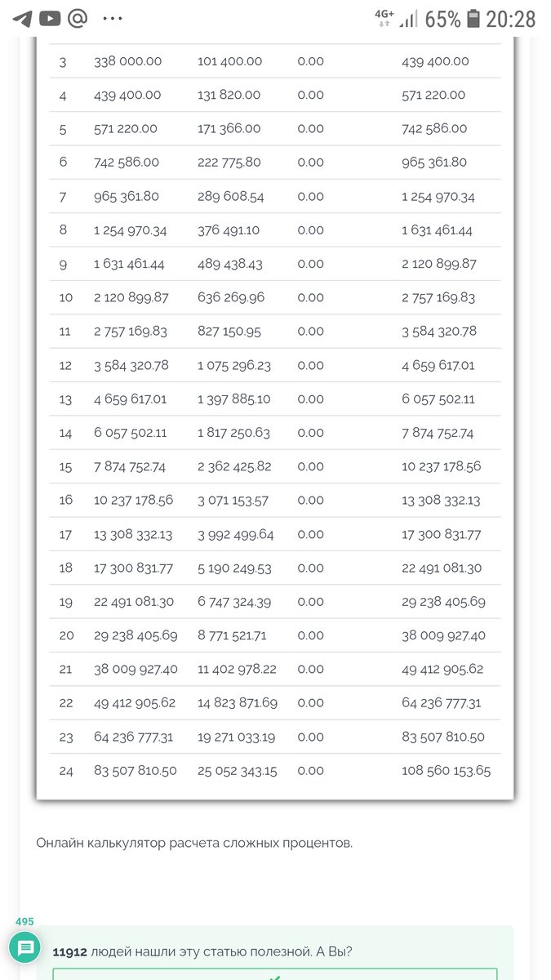The width and height of the screenshot is (551, 980).
Task: Tap the 4G+ network indicator
Action: (384, 19)
